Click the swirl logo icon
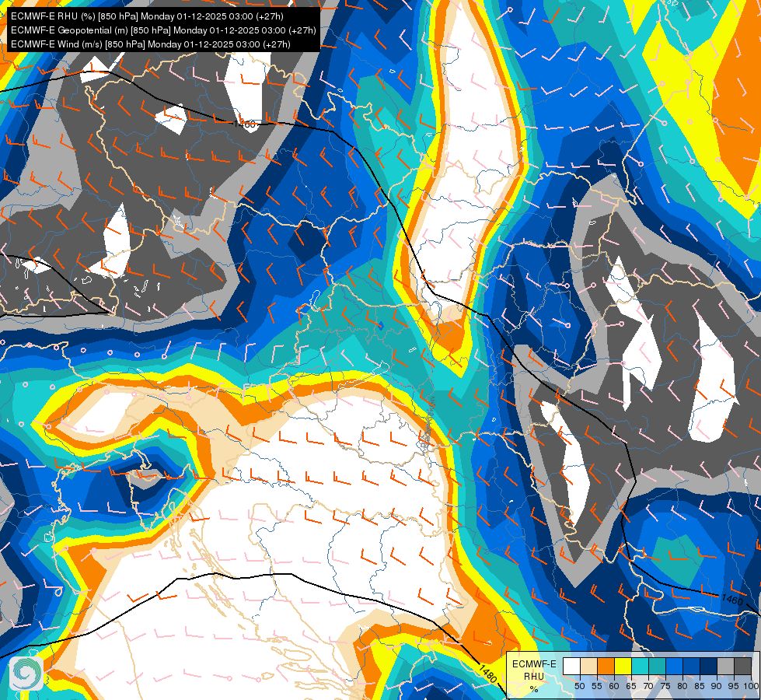The image size is (761, 700). [x=26, y=673]
